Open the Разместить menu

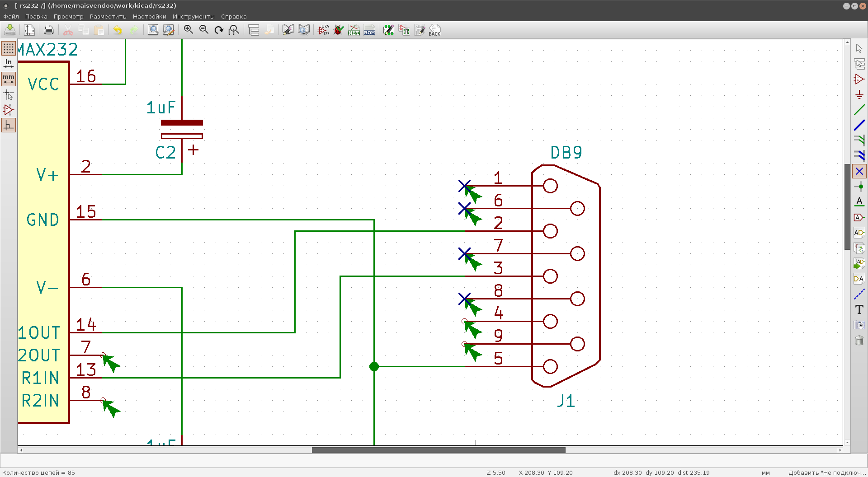(x=108, y=17)
